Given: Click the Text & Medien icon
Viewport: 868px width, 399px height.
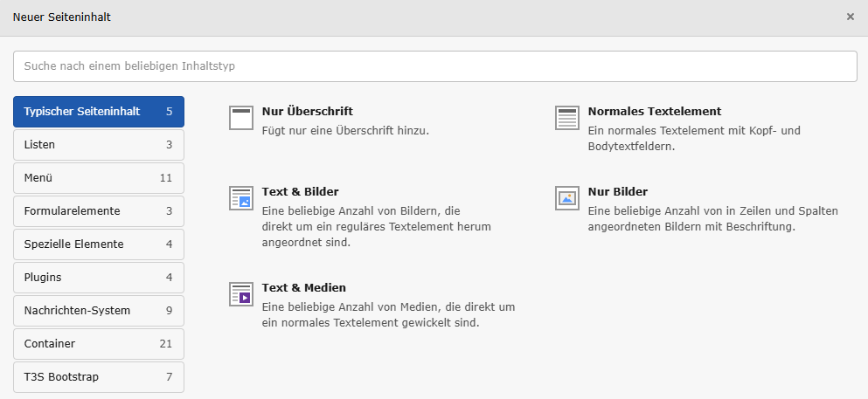Looking at the screenshot, I should tap(240, 294).
